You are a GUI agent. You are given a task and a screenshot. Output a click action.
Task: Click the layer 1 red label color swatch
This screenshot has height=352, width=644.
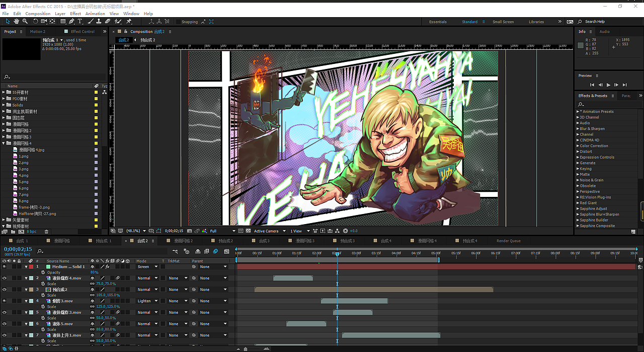pos(31,266)
